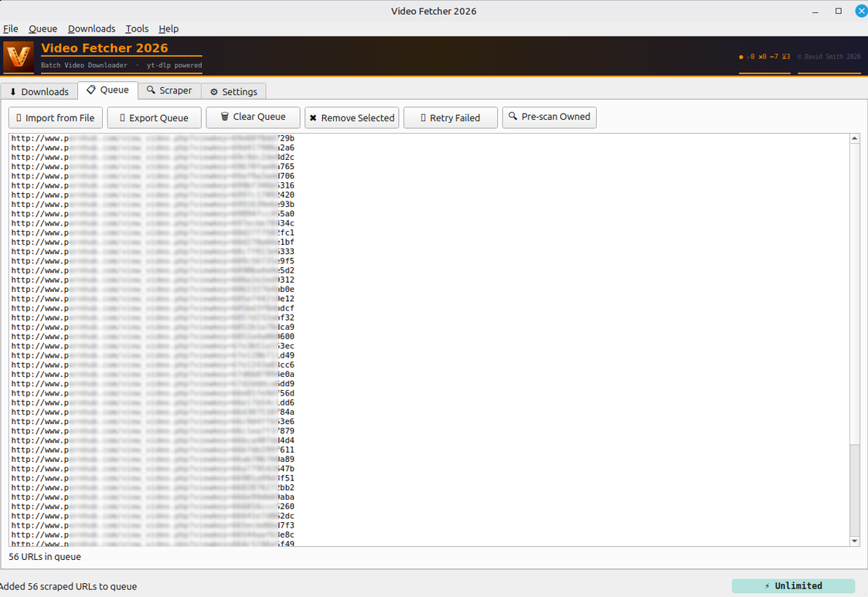Click the Unlimited speed badge

(x=793, y=586)
